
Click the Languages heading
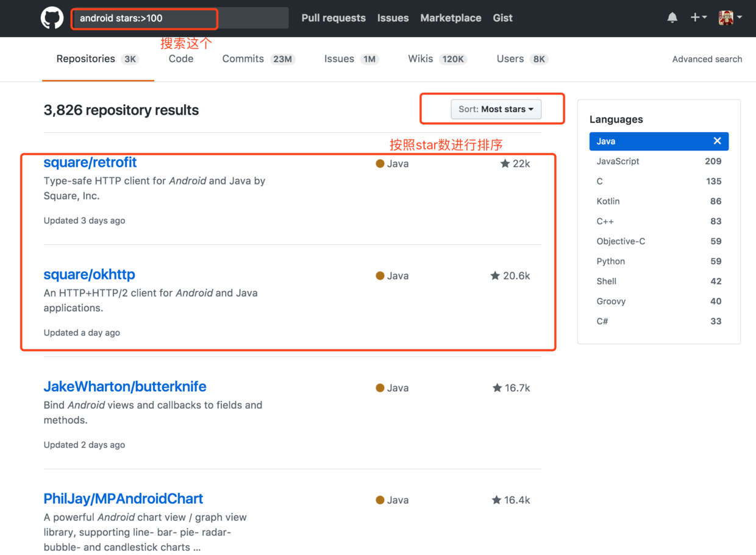(x=616, y=119)
